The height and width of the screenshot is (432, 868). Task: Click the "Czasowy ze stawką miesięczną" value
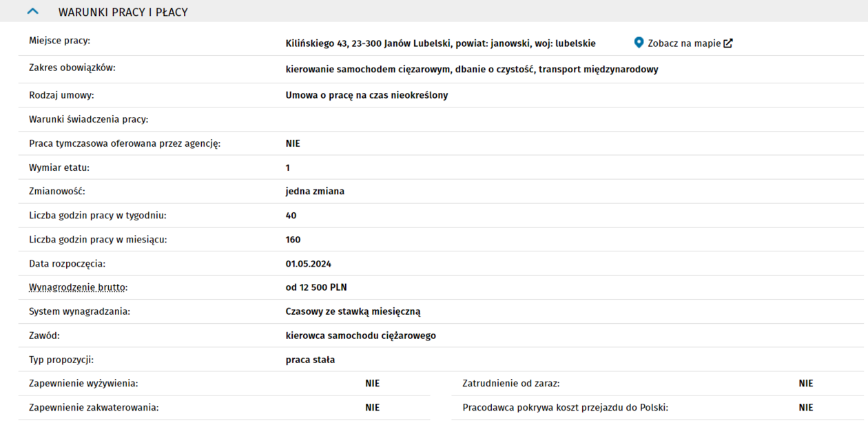pos(353,311)
